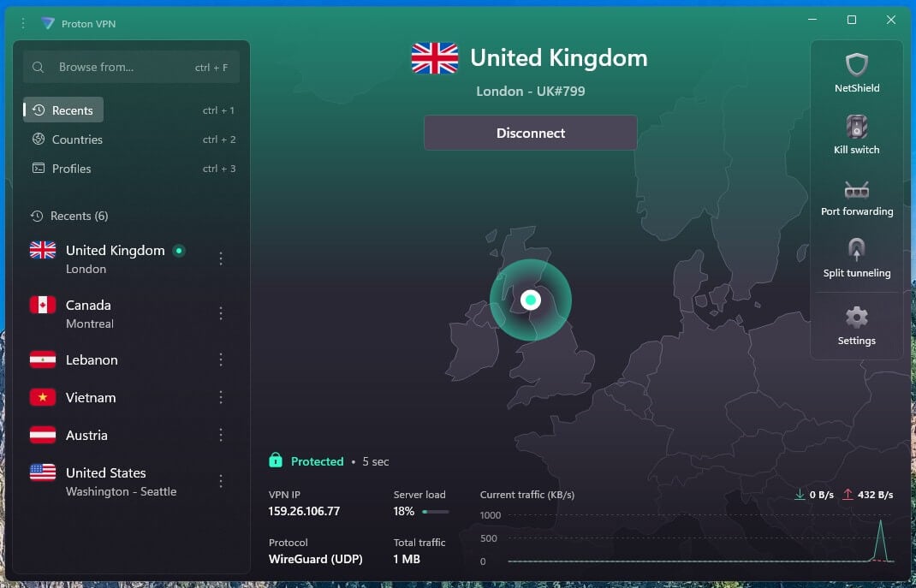The width and height of the screenshot is (916, 588).
Task: Maximize the Proton VPN window
Action: click(852, 20)
